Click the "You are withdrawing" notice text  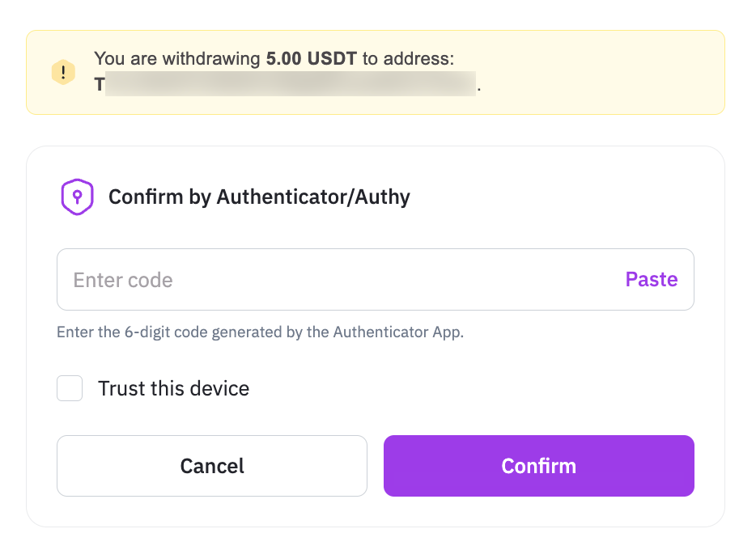pyautogui.click(x=178, y=59)
